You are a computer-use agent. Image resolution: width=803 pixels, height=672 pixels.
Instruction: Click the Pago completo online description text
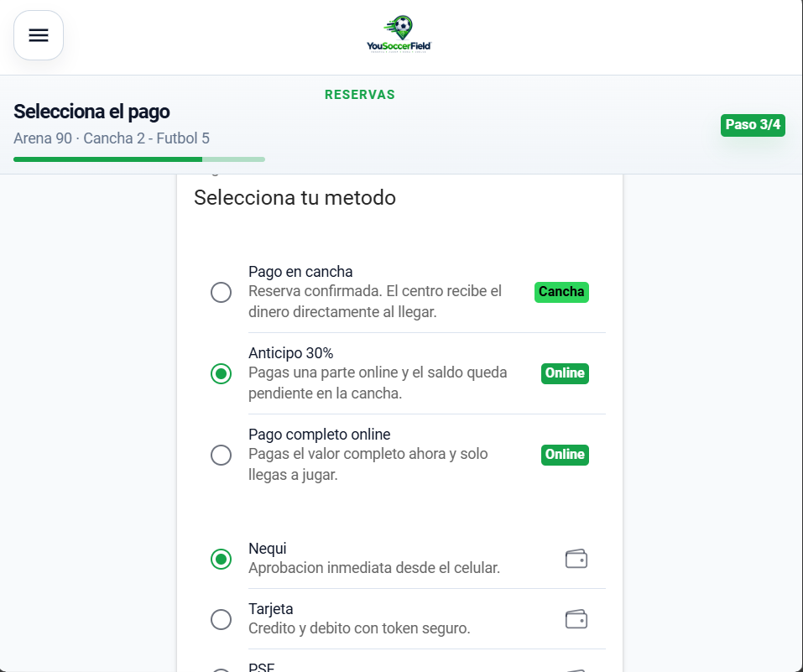[x=368, y=465]
